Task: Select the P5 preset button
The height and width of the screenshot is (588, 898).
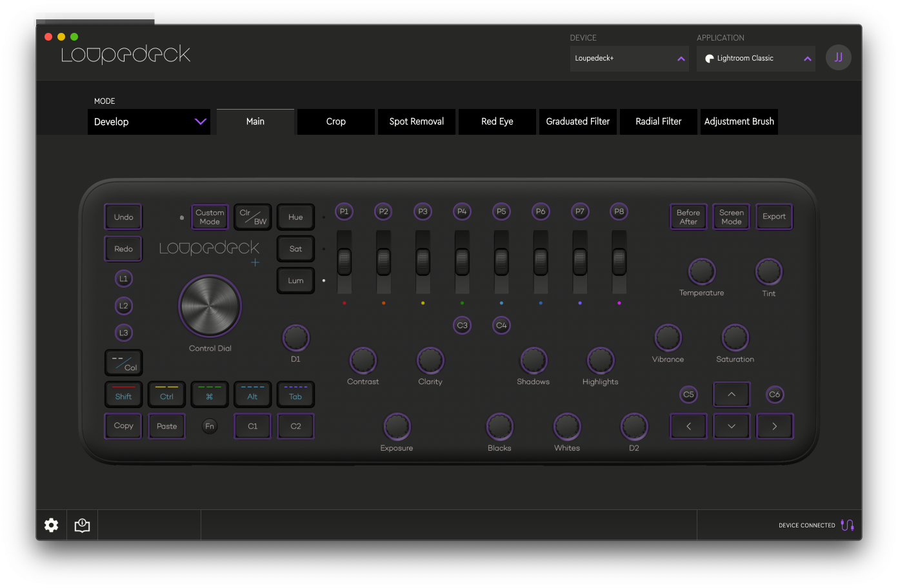Action: pyautogui.click(x=501, y=211)
